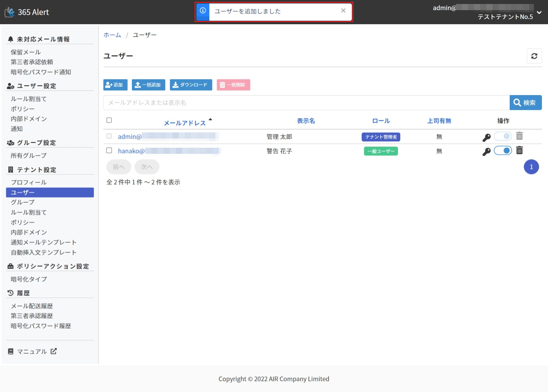Viewport: 548px width, 392px height.
Task: Toggle the enabled switch for hanako
Action: 503,150
